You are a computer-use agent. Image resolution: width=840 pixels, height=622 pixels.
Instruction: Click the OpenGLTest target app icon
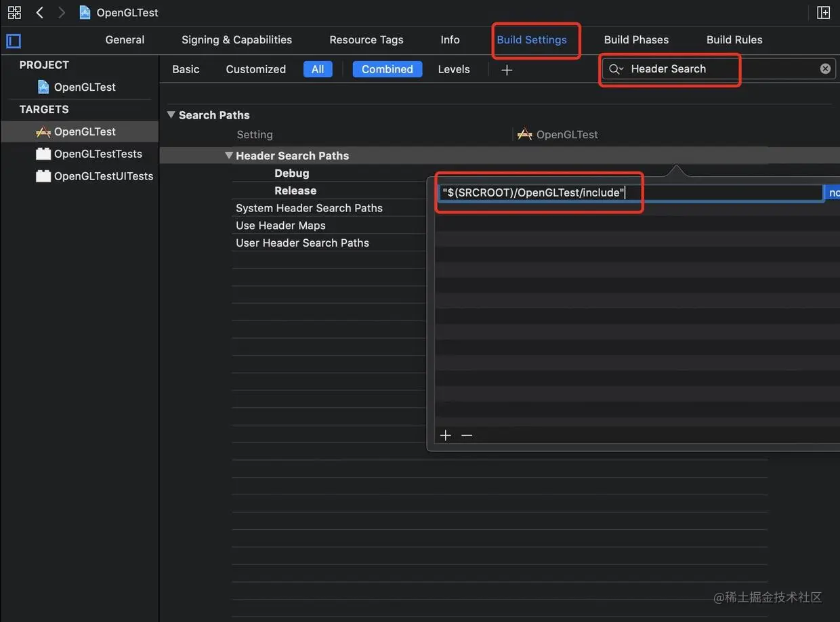(43, 131)
